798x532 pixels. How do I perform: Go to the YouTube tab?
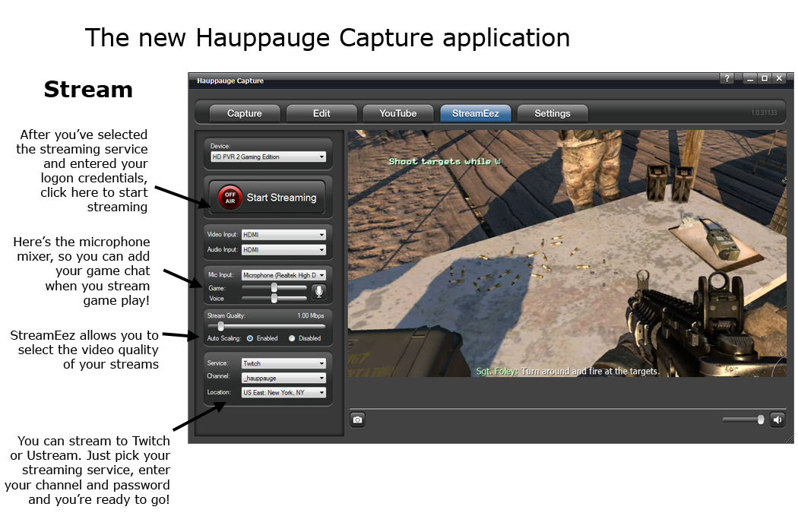click(398, 113)
